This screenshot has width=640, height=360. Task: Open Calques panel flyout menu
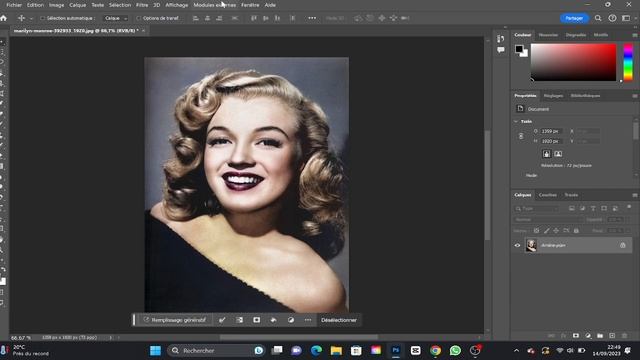(635, 195)
